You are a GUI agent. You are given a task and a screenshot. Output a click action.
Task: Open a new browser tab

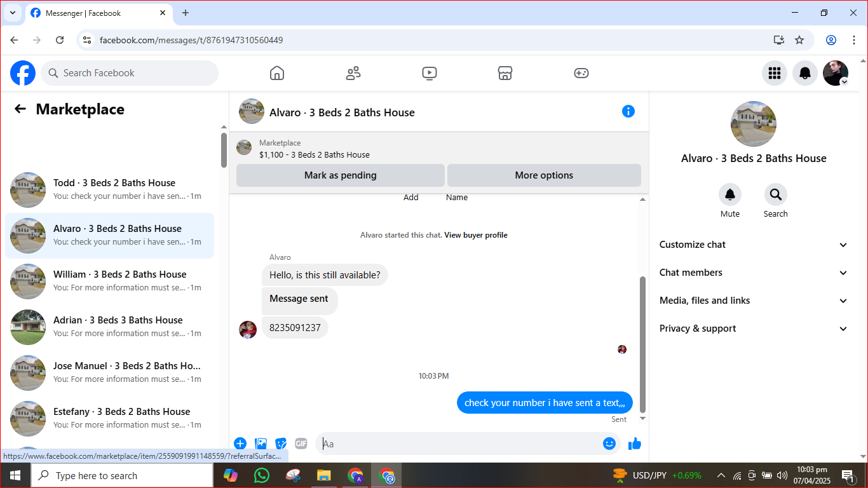coord(186,13)
